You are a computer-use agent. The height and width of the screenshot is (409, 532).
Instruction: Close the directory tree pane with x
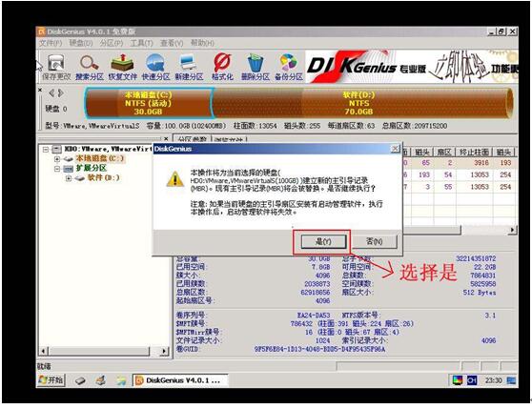pos(166,138)
